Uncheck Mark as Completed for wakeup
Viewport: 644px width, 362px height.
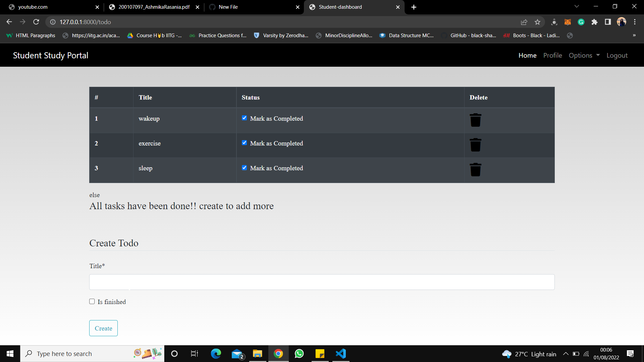click(x=244, y=118)
